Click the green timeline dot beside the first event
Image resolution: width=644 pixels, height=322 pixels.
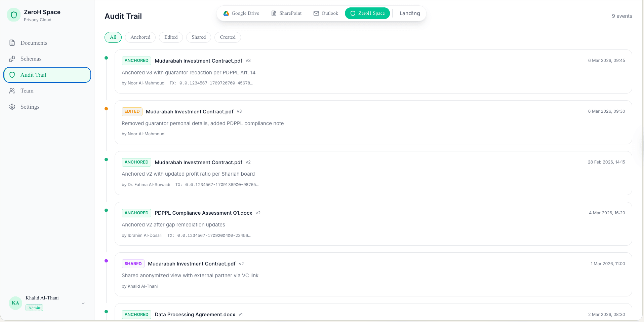(107, 58)
